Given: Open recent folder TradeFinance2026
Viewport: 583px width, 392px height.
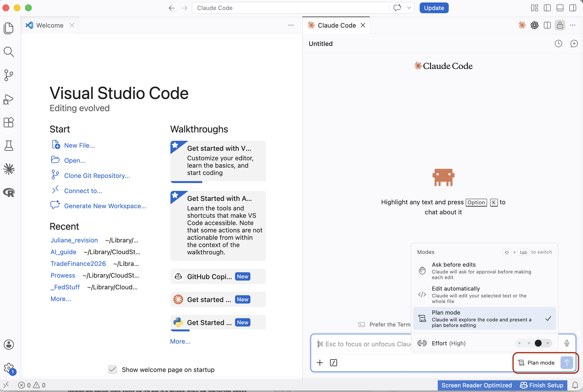Looking at the screenshot, I should 78,264.
